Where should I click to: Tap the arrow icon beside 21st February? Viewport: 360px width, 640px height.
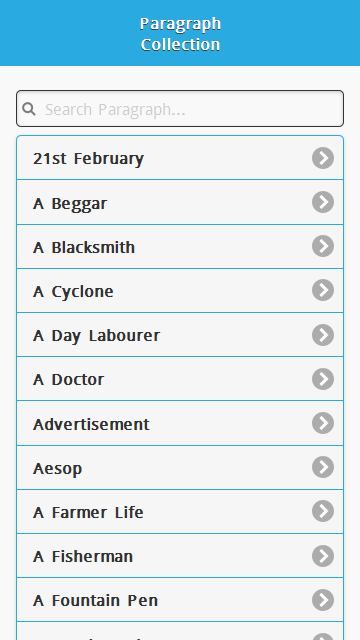[x=323, y=158]
